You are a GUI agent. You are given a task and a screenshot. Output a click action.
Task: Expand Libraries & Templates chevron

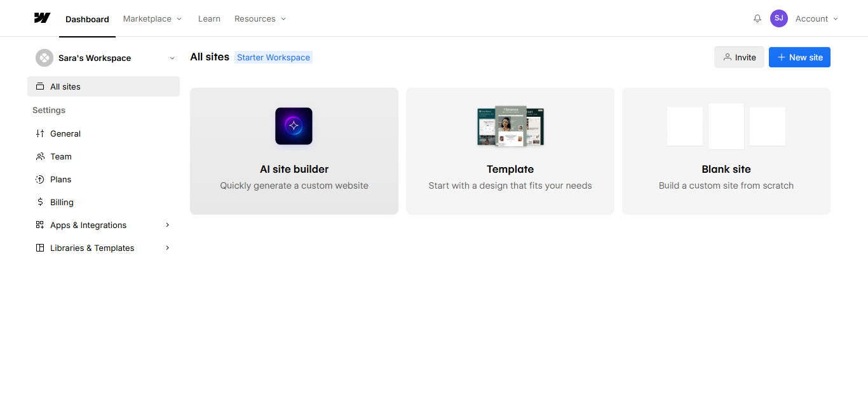point(168,248)
